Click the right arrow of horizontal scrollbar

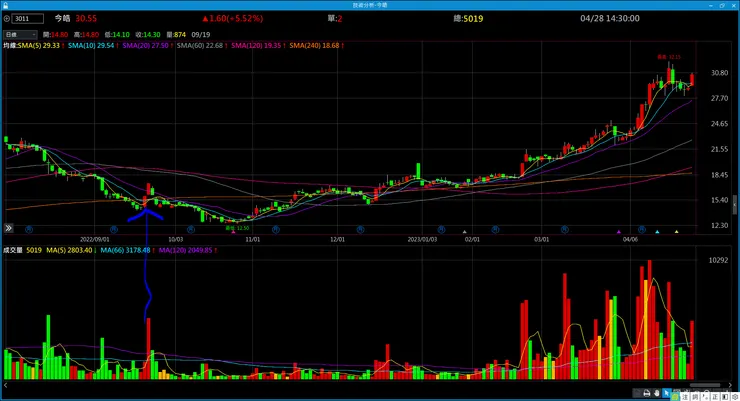(x=731, y=385)
